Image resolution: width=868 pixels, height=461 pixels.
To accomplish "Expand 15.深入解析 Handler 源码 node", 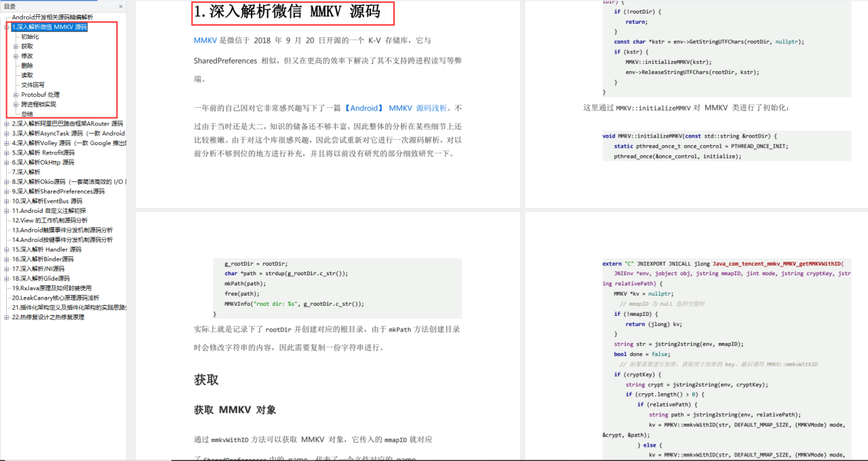I will click(x=7, y=249).
